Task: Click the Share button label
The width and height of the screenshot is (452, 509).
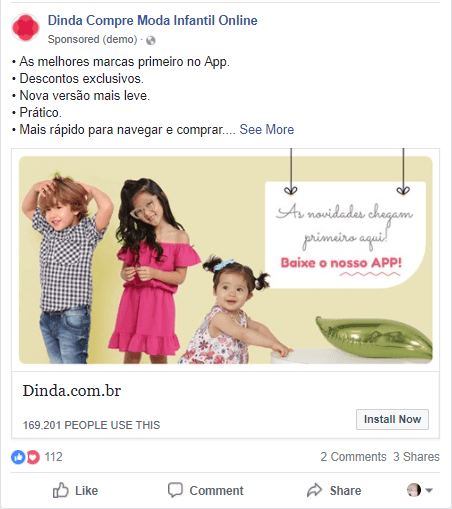Action: (x=345, y=491)
